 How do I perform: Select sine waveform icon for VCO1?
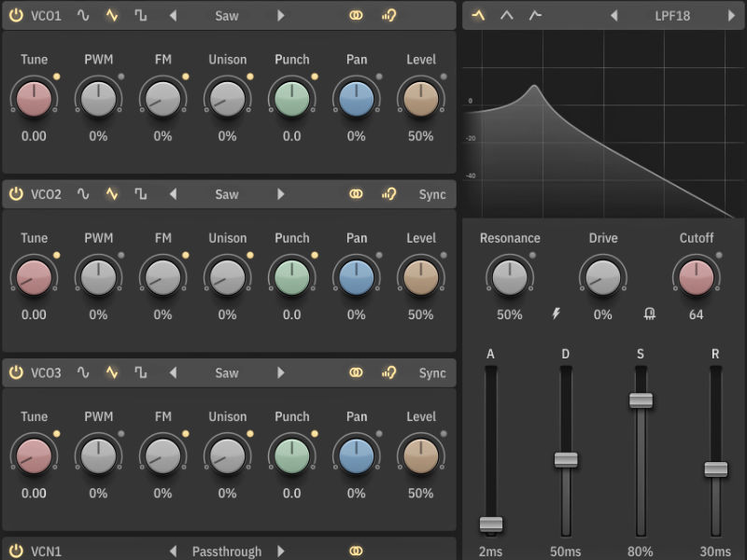tap(83, 15)
